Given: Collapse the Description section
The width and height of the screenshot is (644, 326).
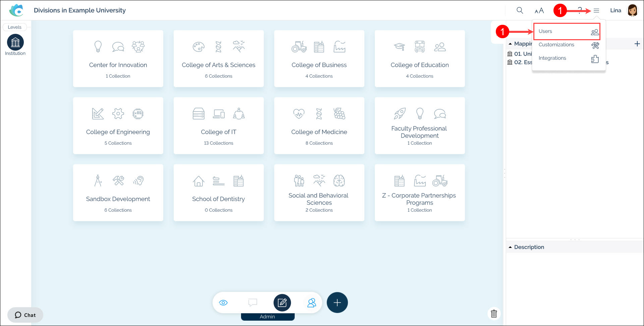Looking at the screenshot, I should pos(511,247).
